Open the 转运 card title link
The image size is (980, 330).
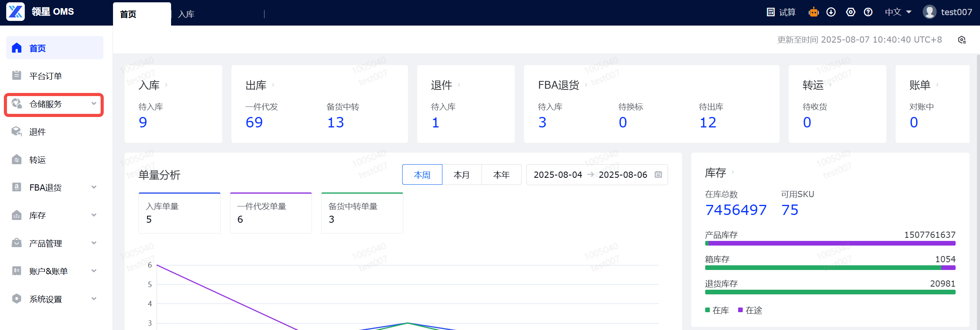coord(813,85)
